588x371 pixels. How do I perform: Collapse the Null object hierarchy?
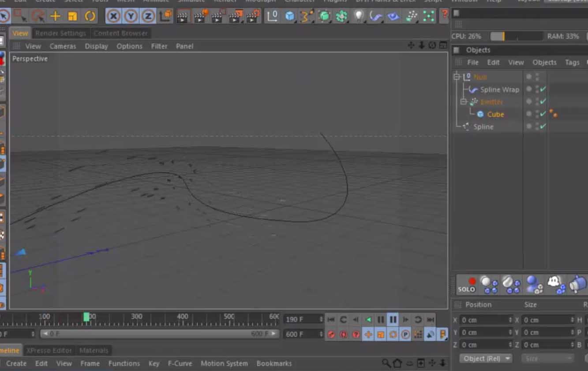pos(457,77)
